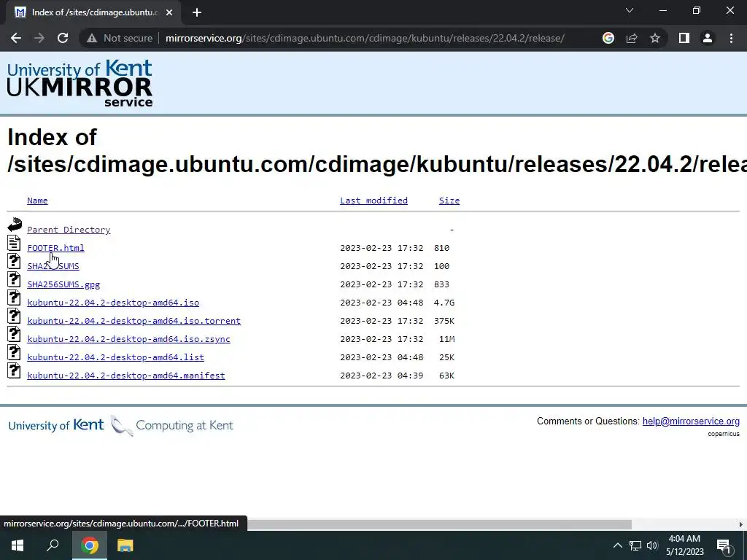Open the Google icon in address bar
This screenshot has width=747, height=560.
(608, 38)
